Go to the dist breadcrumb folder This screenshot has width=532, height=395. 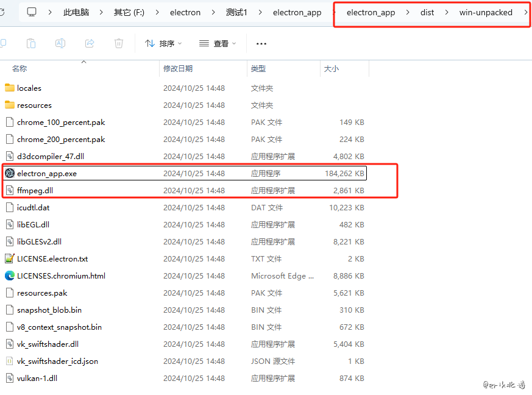coord(427,12)
